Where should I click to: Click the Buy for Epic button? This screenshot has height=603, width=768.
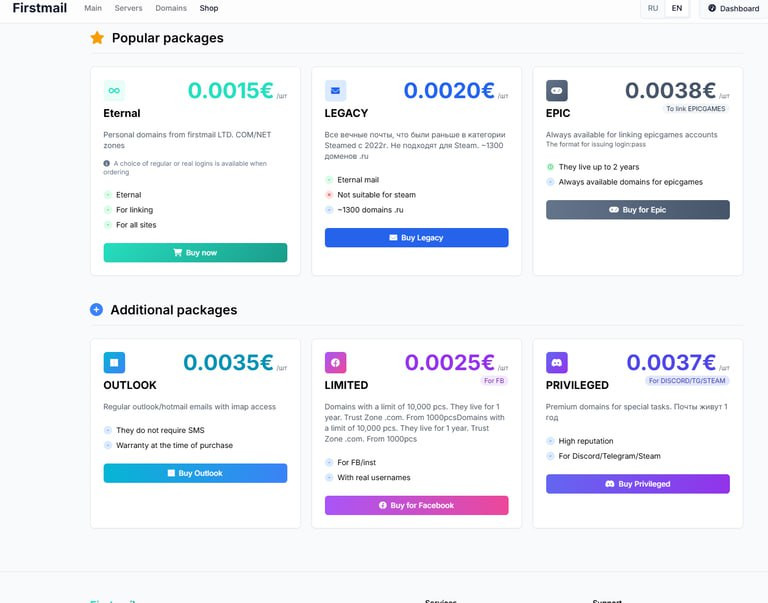pyautogui.click(x=638, y=210)
